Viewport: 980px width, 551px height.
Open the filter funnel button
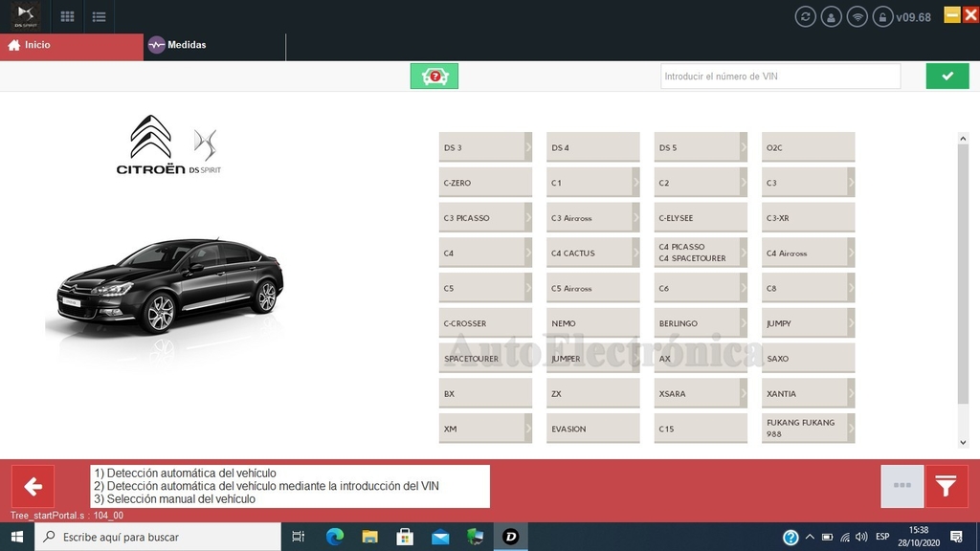tap(947, 486)
